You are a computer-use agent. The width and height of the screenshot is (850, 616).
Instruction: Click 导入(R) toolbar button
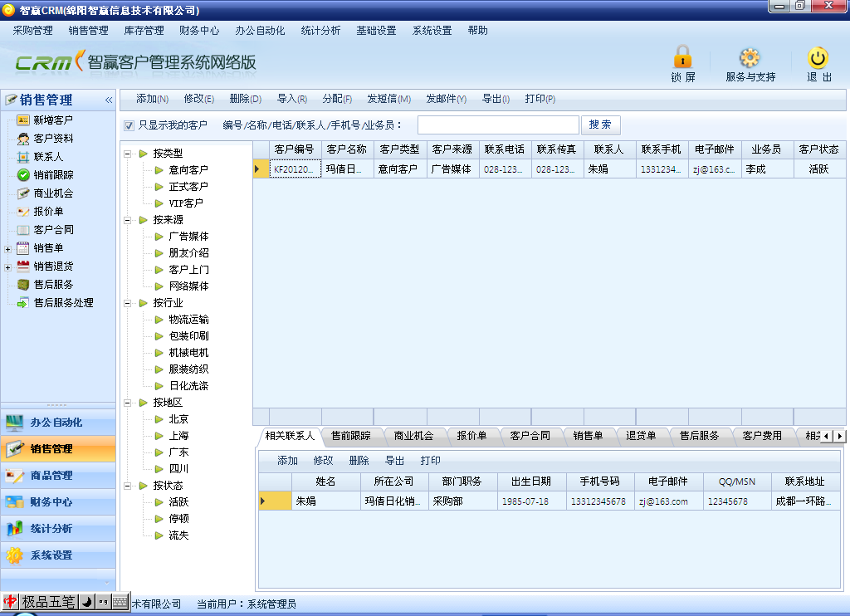coord(292,99)
